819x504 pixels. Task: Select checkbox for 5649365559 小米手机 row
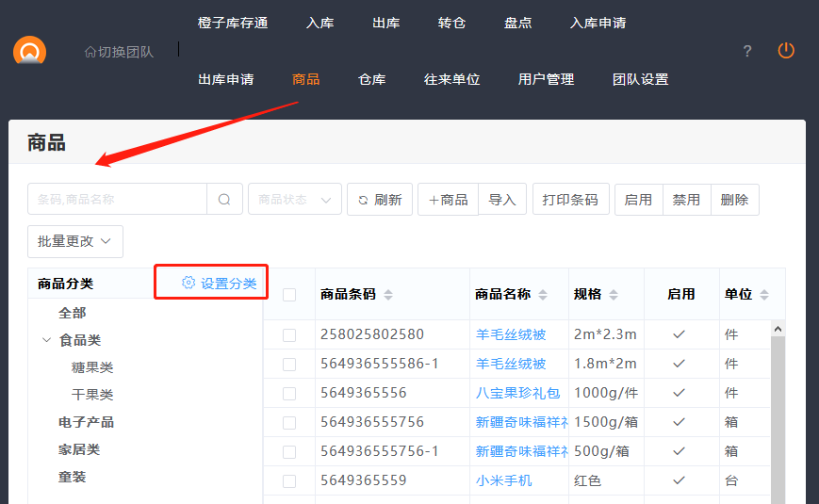point(289,480)
